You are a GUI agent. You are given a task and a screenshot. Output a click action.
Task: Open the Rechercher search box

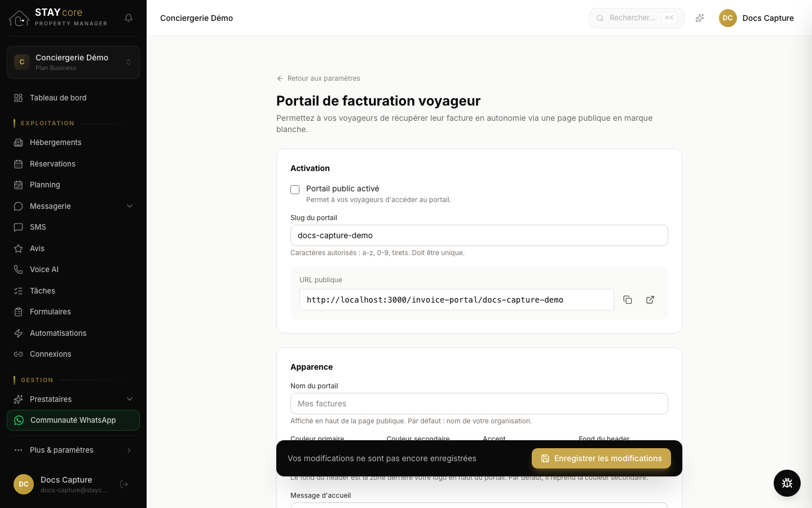pyautogui.click(x=637, y=18)
